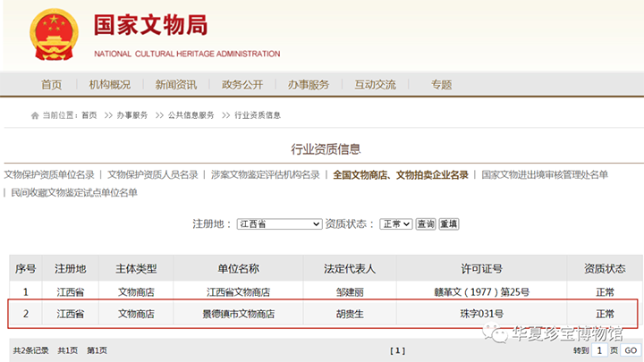Switch to 文物保护资质单位名录 tab
Image resolution: width=644 pixels, height=362 pixels.
pos(49,175)
